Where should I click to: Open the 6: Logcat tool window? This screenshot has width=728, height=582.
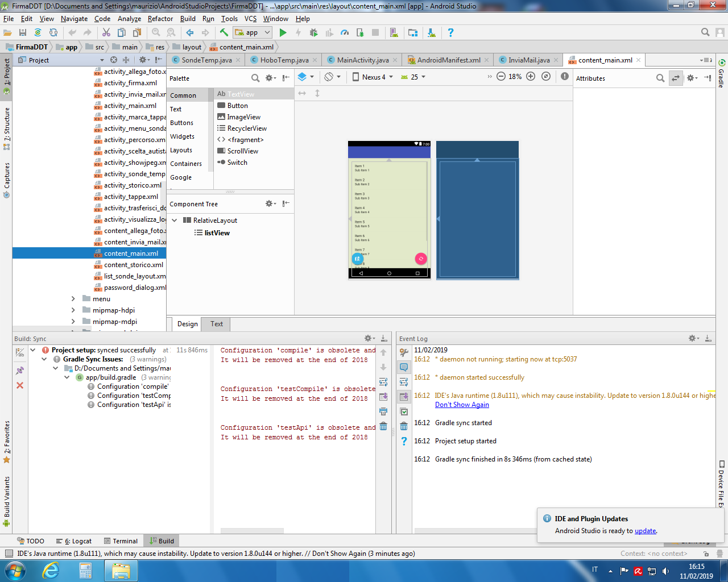click(x=74, y=541)
